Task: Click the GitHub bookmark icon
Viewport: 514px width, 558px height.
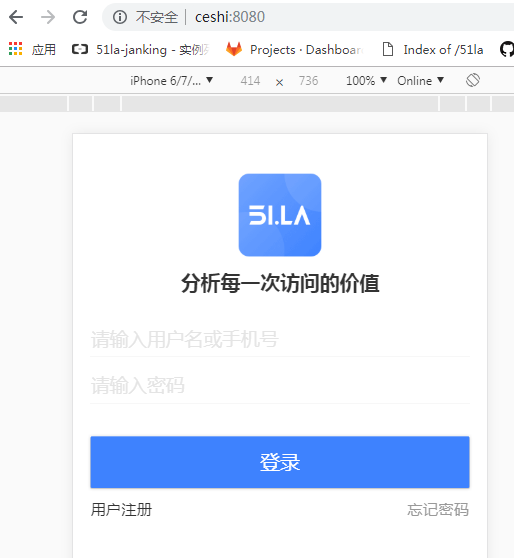Action: (507, 49)
